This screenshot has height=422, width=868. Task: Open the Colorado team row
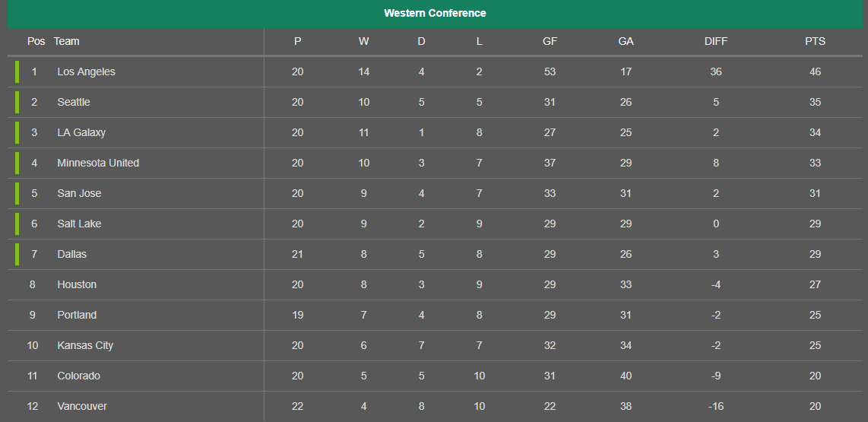pos(435,376)
